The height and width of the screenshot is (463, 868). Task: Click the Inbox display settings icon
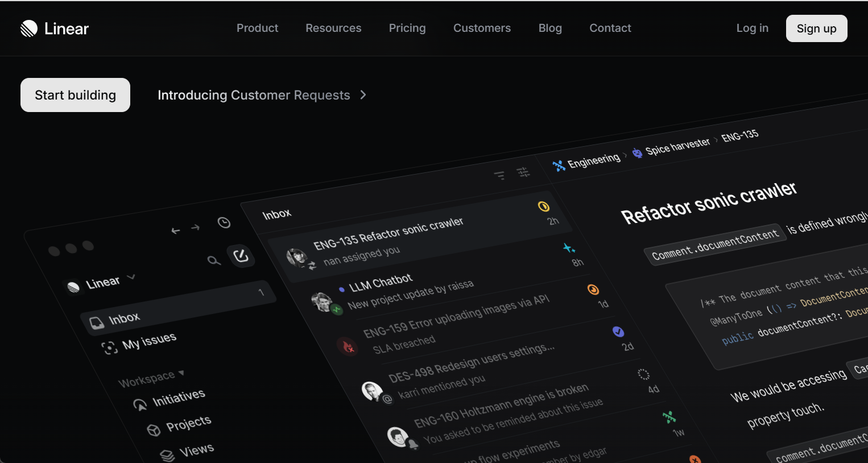[523, 172]
